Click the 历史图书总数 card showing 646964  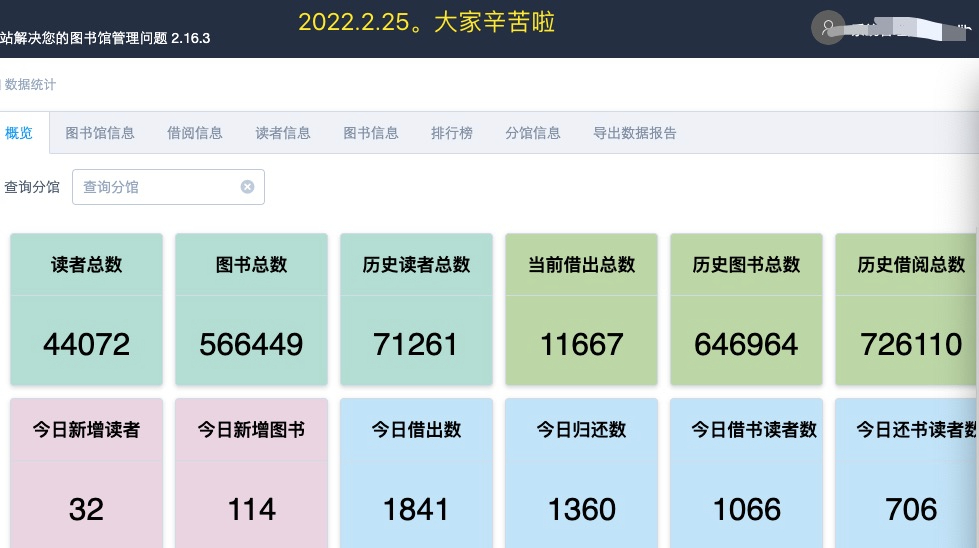[746, 310]
